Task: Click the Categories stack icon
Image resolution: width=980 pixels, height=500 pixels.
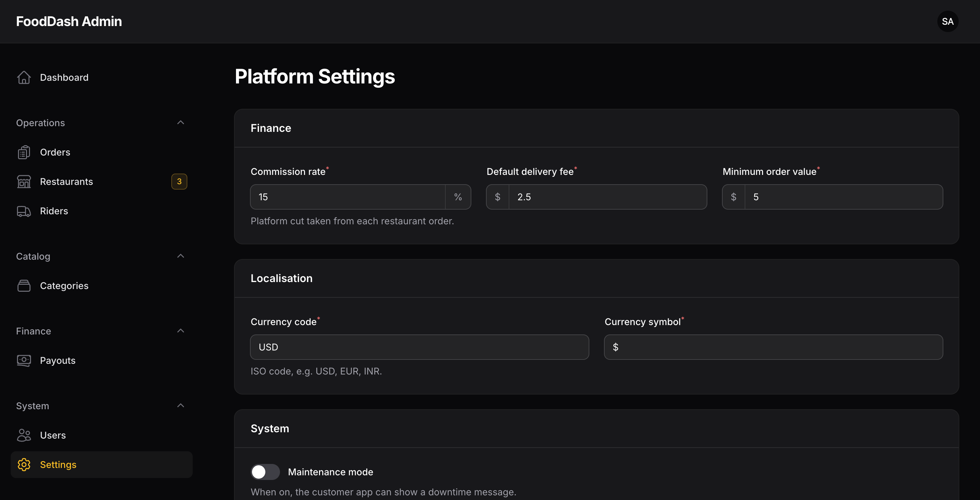Action: pyautogui.click(x=24, y=286)
